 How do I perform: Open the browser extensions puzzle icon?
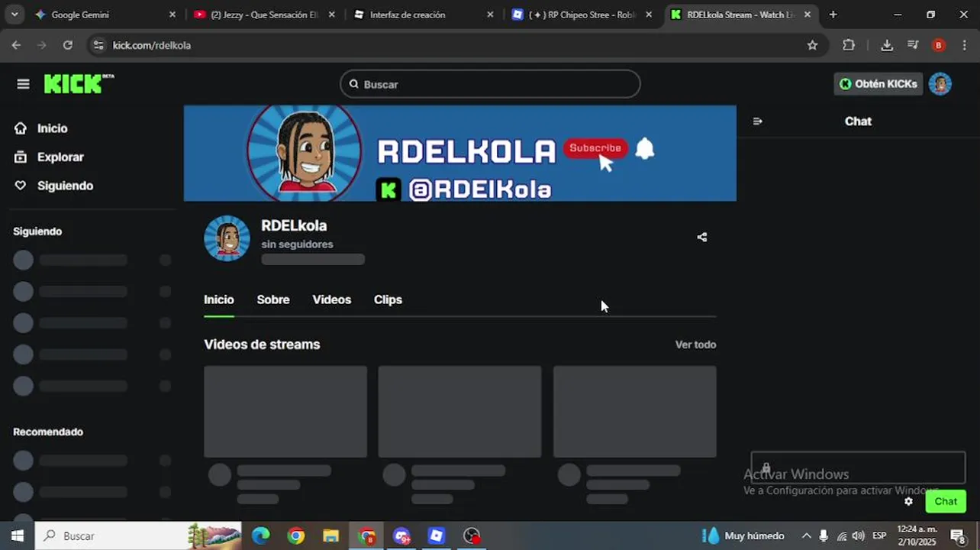tap(849, 45)
